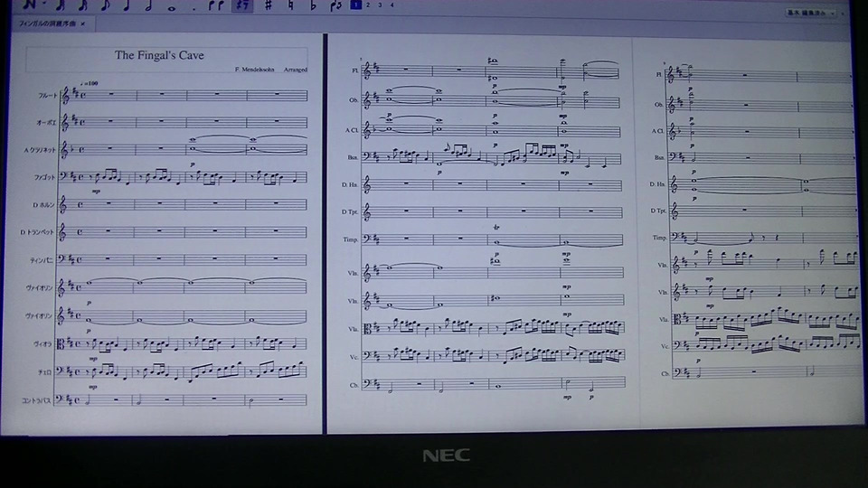Select the D. Hn. label on page two

350,184
